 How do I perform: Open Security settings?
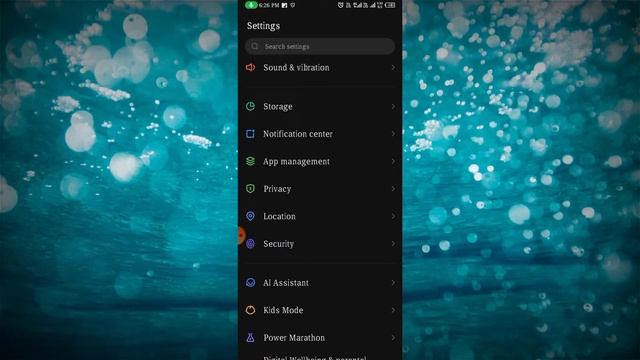320,244
